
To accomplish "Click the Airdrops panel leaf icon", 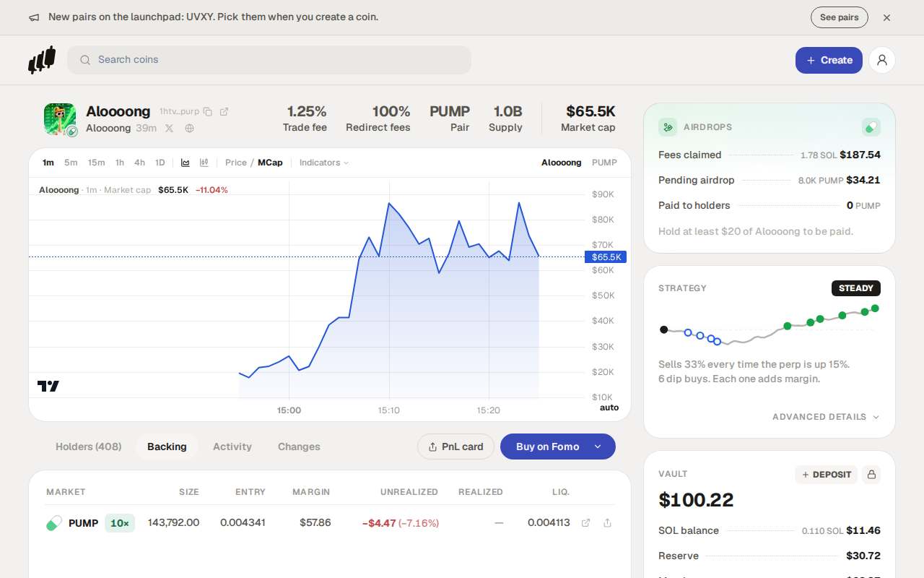I will [668, 127].
